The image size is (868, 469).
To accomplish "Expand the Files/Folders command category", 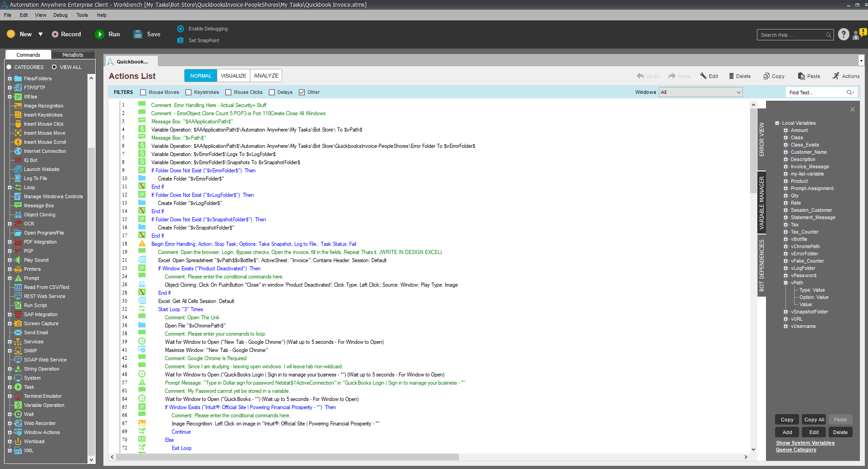I will [10, 78].
